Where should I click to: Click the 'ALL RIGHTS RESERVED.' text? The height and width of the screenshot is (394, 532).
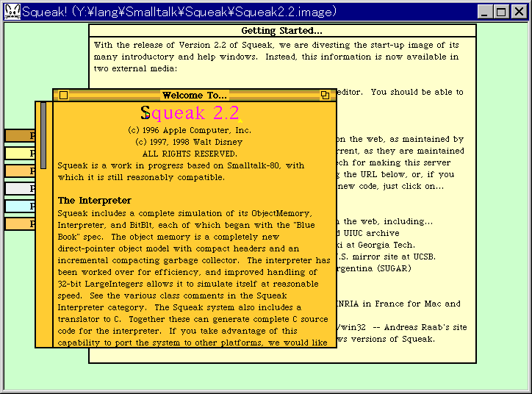point(190,154)
